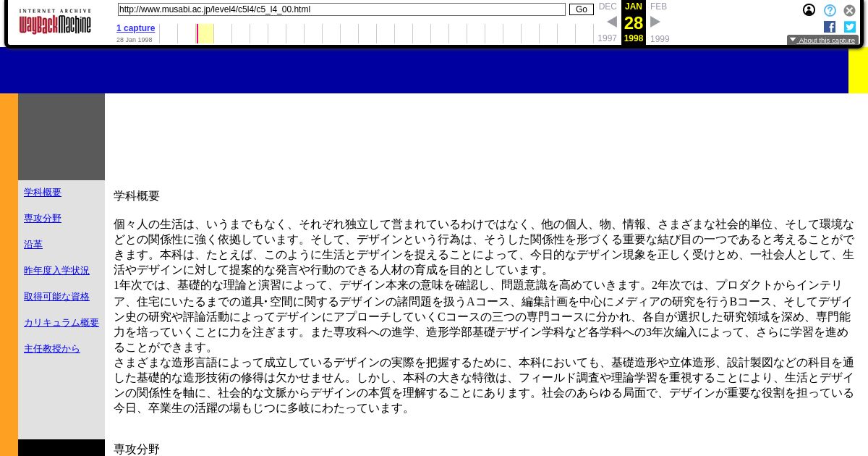Select FEB in capture navigation

point(658,7)
